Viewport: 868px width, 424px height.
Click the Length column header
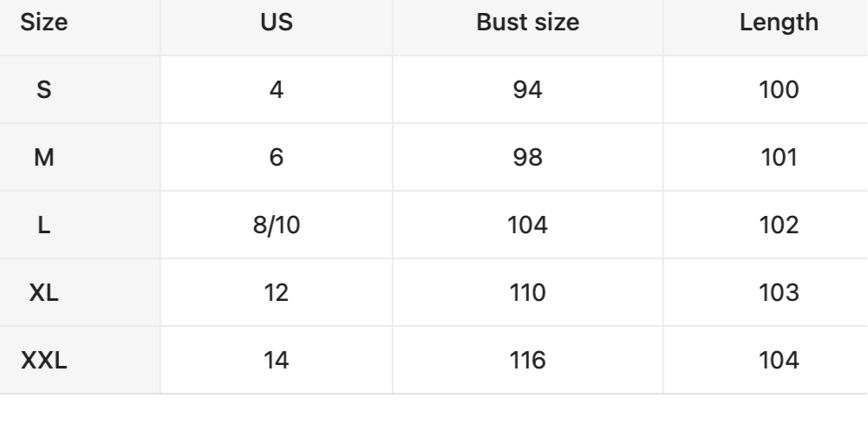[x=779, y=23]
